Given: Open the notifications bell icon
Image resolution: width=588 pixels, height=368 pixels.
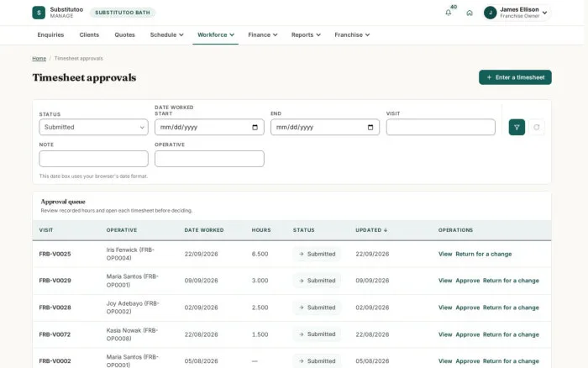Looking at the screenshot, I should coord(448,13).
